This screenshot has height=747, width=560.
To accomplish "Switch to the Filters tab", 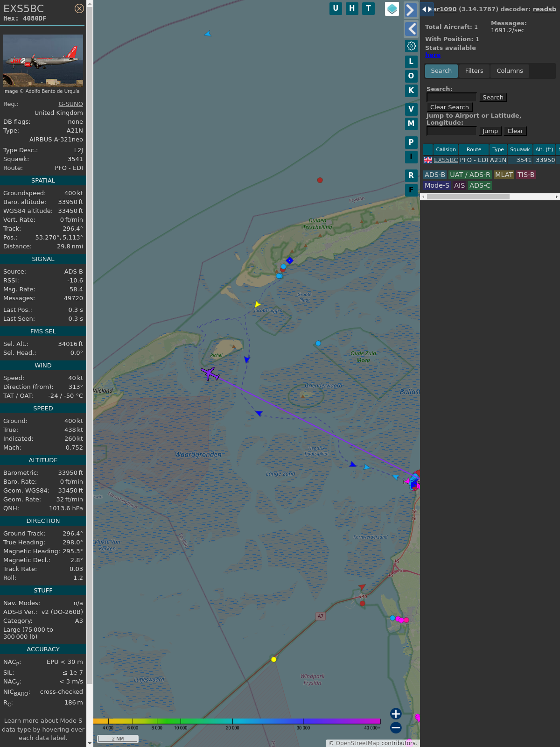I will click(x=474, y=71).
